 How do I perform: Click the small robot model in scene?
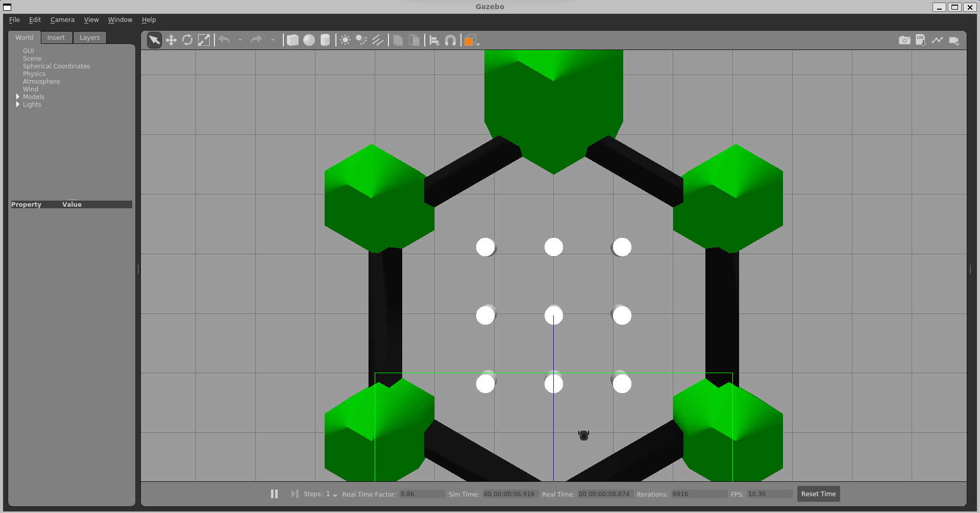(583, 435)
